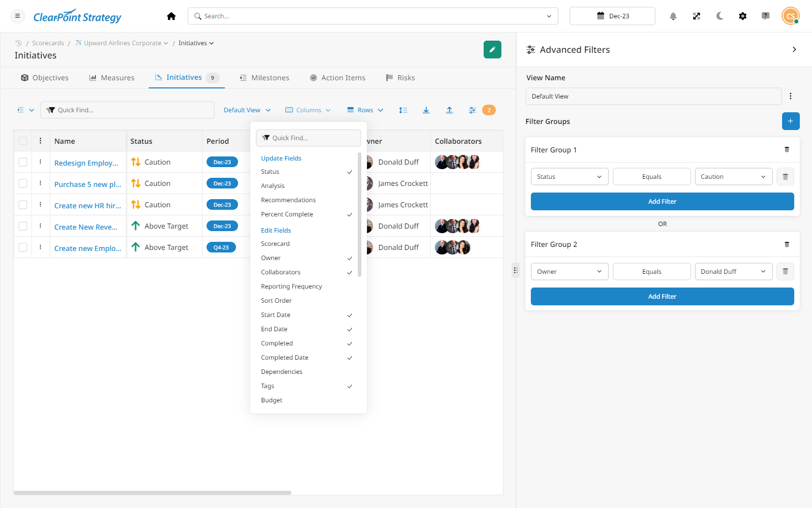Switch to dark mode moon icon
This screenshot has width=812, height=508.
click(x=720, y=16)
